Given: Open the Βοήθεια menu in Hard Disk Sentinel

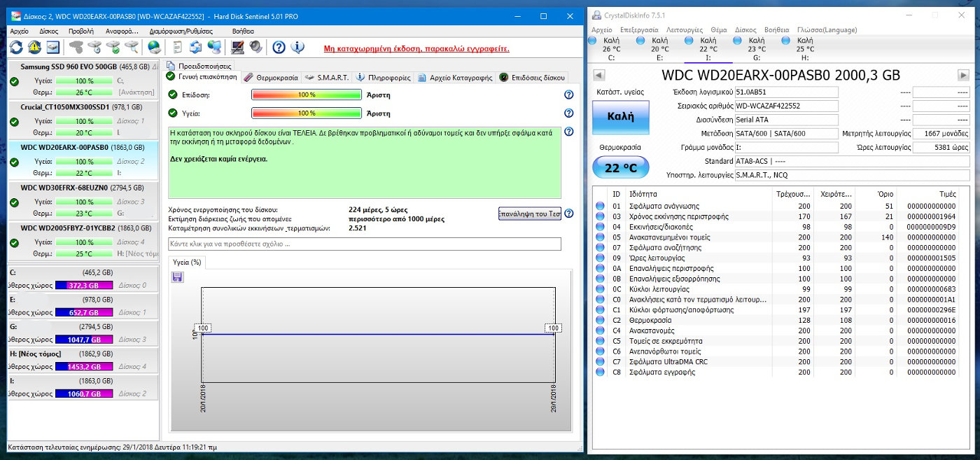Looking at the screenshot, I should pos(243,31).
